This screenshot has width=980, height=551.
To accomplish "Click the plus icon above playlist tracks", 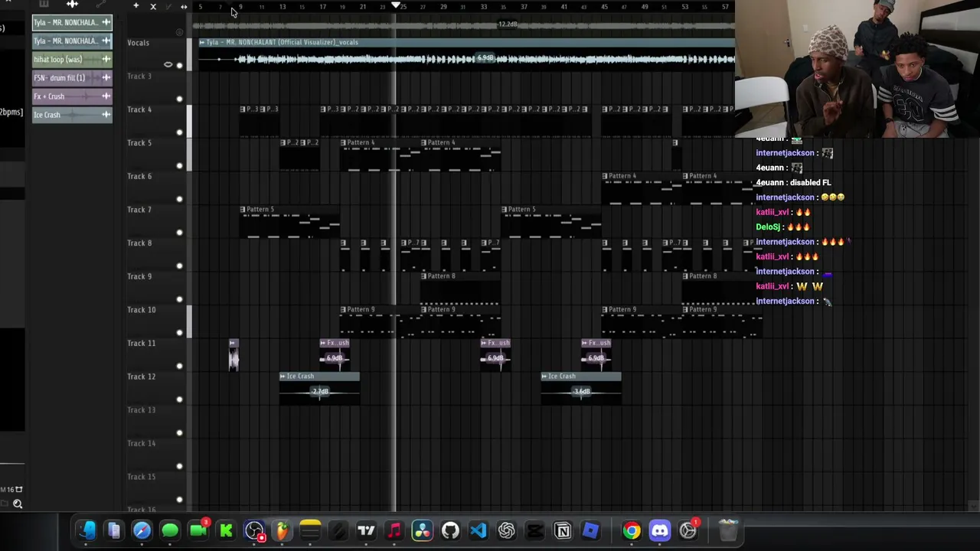I will click(136, 7).
